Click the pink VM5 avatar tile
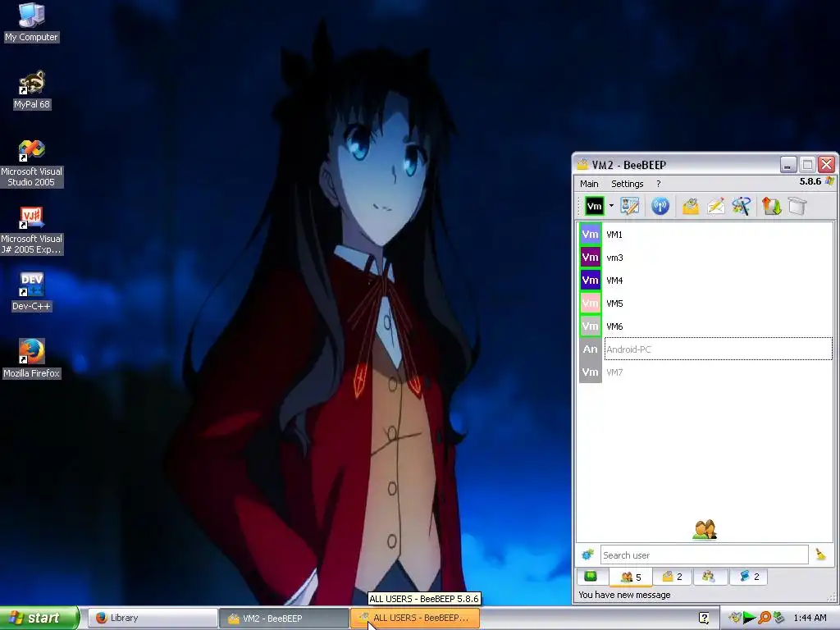The width and height of the screenshot is (840, 630). tap(591, 304)
